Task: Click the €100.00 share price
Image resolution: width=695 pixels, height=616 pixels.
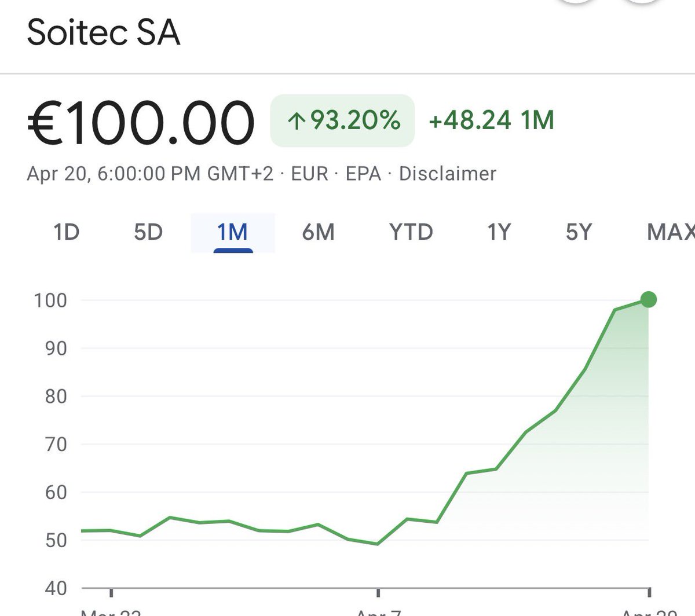Action: 141,123
